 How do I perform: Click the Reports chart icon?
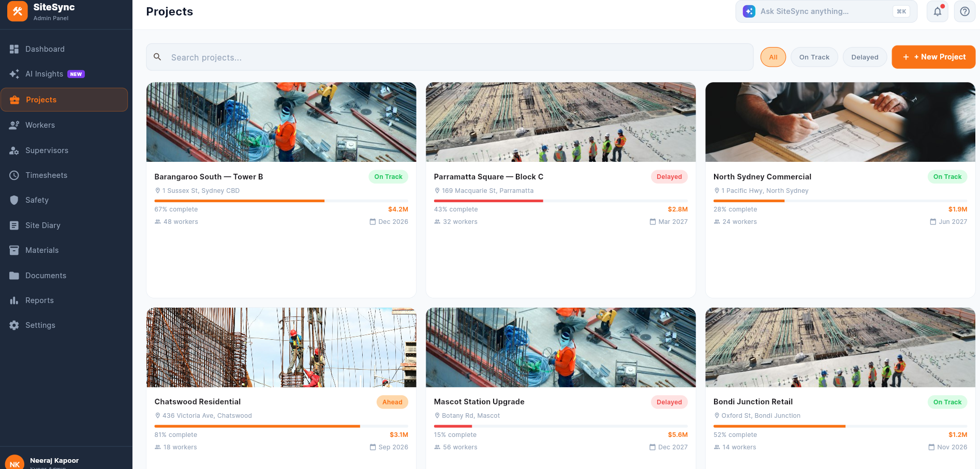[14, 300]
